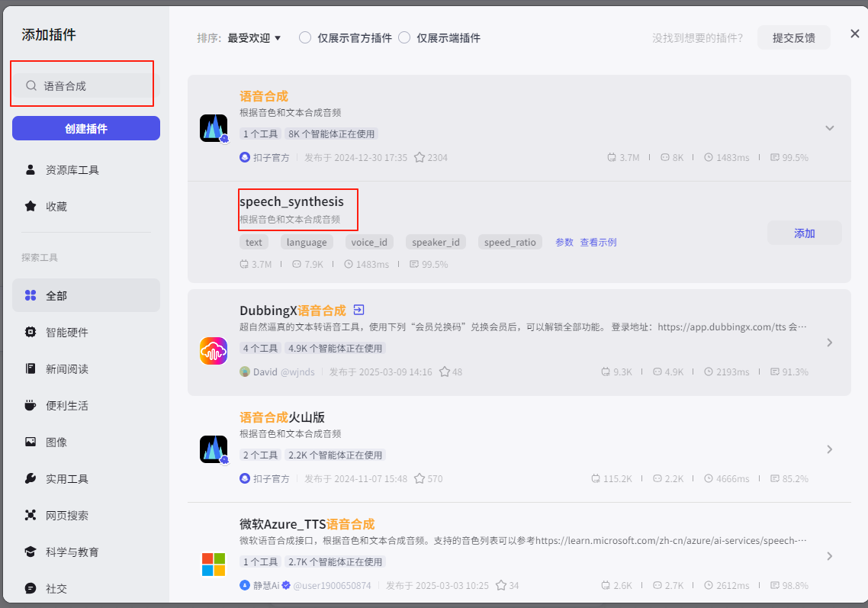Click the 图像 picture icon
Screen dimensions: 868x608
pos(31,442)
